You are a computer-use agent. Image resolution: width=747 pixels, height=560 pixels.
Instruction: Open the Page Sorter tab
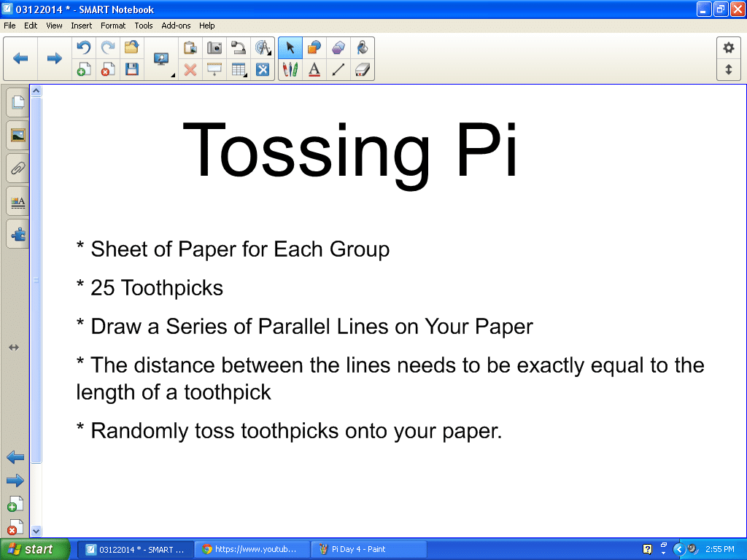click(x=18, y=102)
